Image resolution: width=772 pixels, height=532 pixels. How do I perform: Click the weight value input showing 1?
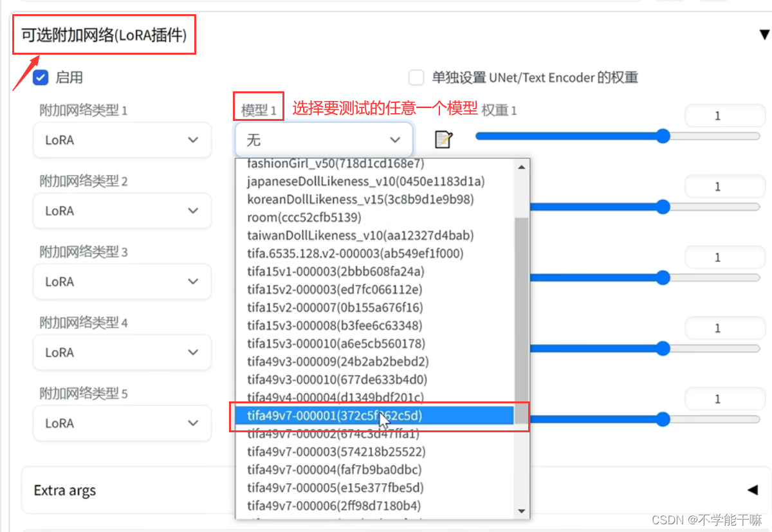coord(724,115)
